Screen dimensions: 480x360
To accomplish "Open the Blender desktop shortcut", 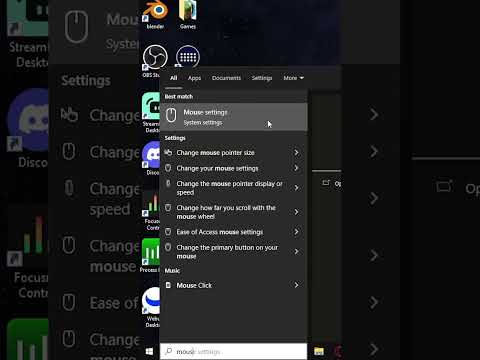I will click(155, 12).
